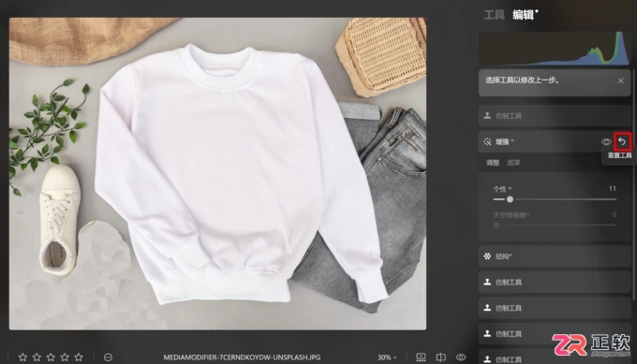Expand the 结构 tool section

555,256
